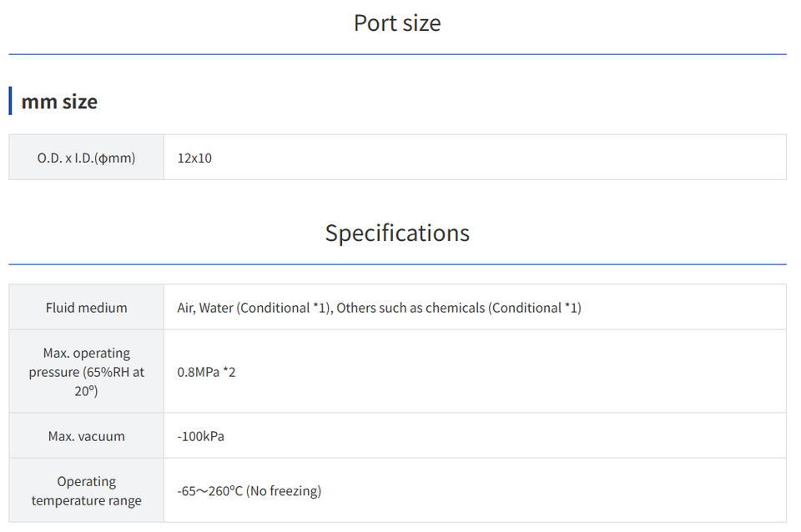The width and height of the screenshot is (801, 532).
Task: Select the "Max. vacuum" label cell
Action: tap(87, 436)
